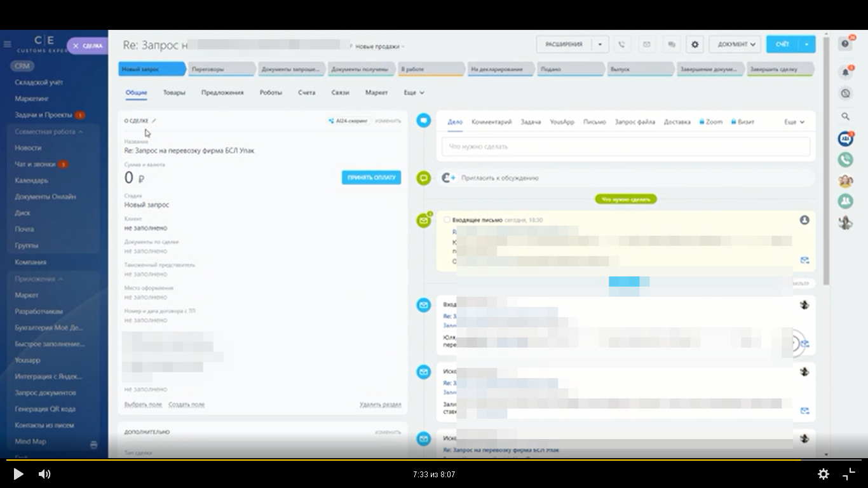Open the green group contacts icon
The image size is (868, 488).
click(x=845, y=201)
